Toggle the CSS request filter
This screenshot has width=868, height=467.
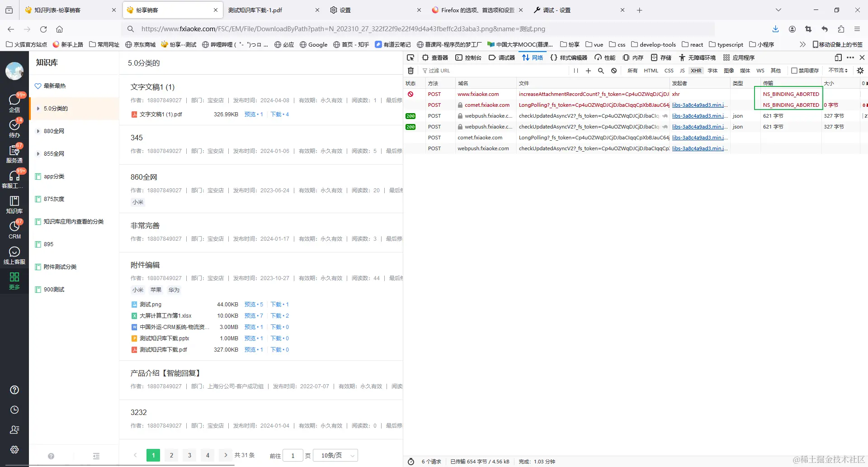pyautogui.click(x=669, y=71)
